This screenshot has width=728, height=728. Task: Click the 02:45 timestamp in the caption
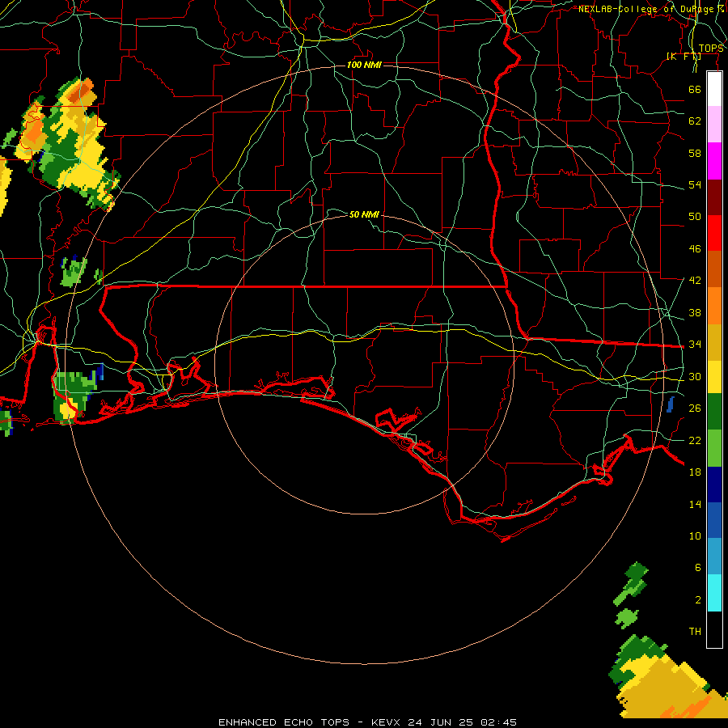tap(498, 722)
